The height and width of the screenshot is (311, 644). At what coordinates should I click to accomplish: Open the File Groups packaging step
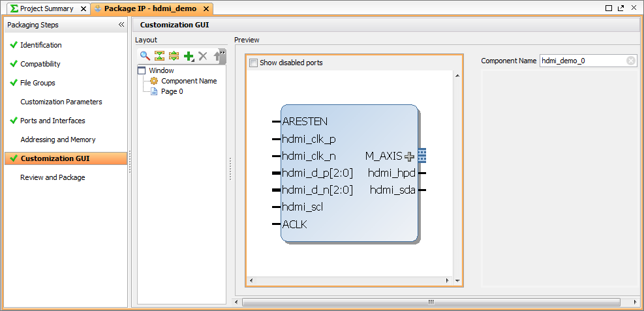(x=38, y=83)
